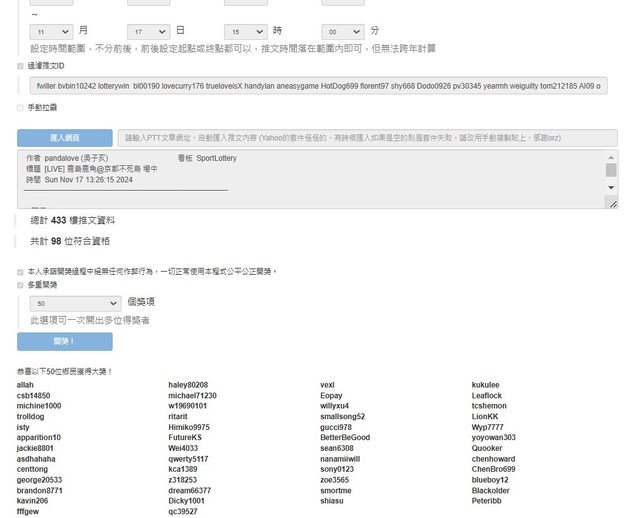Screen dimensions: 640x518
Task: Open the month (月) dropdown showing 11
Action: pyautogui.click(x=51, y=32)
